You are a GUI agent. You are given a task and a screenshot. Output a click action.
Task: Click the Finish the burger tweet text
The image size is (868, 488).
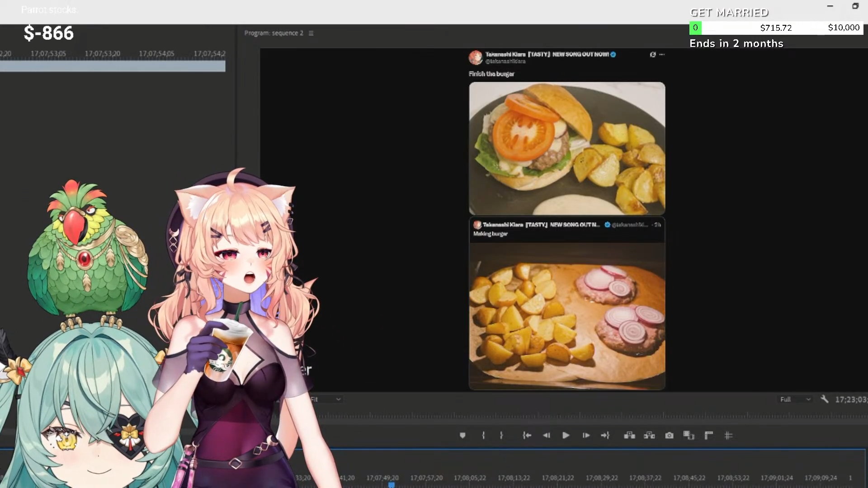[491, 74]
